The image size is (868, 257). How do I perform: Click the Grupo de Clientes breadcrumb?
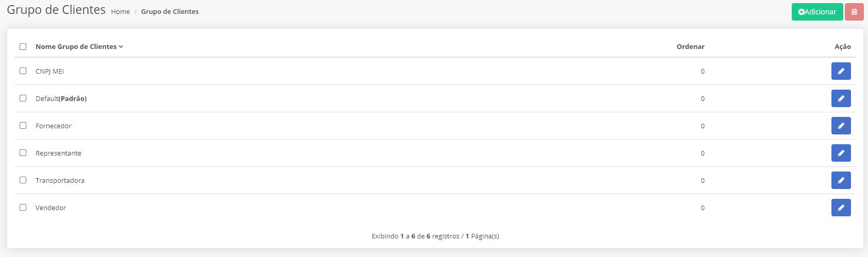click(x=169, y=11)
